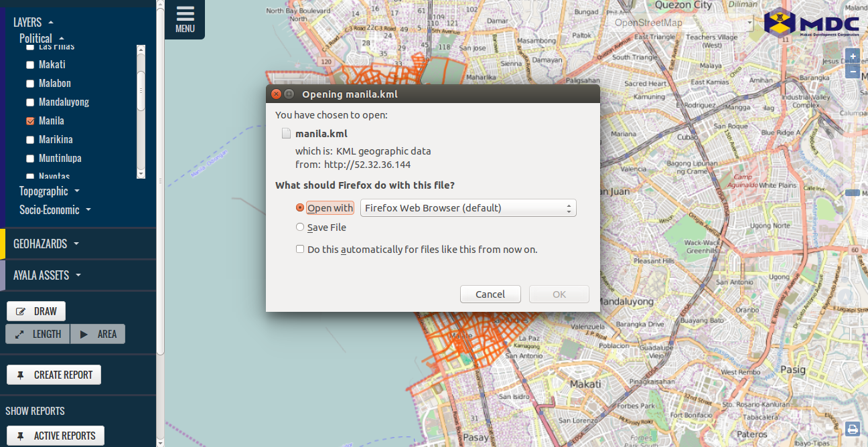Select the LENGTH measurement tool
This screenshot has width=868, height=447.
coord(38,334)
